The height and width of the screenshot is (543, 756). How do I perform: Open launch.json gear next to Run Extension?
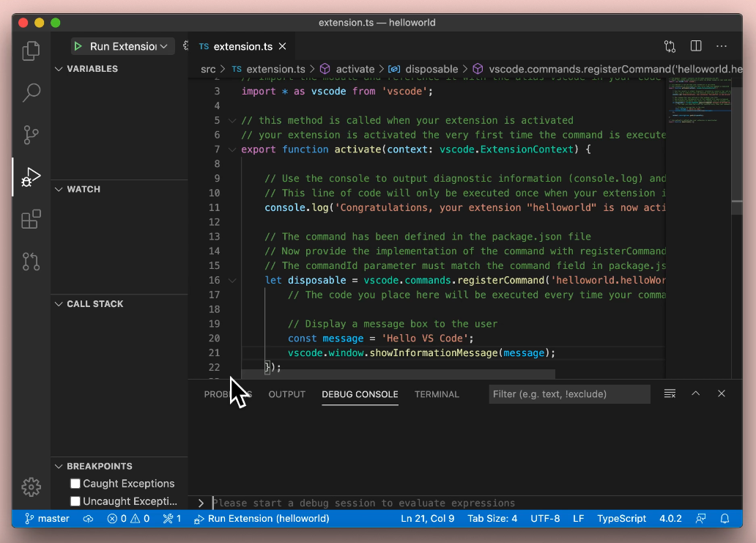click(x=185, y=46)
